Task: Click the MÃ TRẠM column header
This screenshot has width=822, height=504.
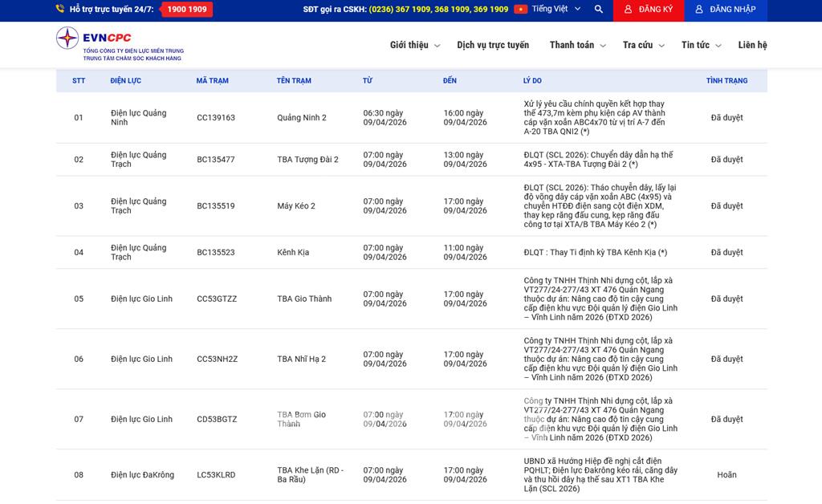Action: (x=212, y=81)
